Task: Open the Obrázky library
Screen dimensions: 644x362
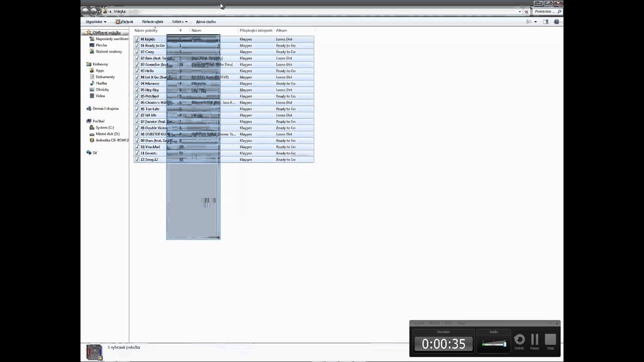Action: coord(102,89)
